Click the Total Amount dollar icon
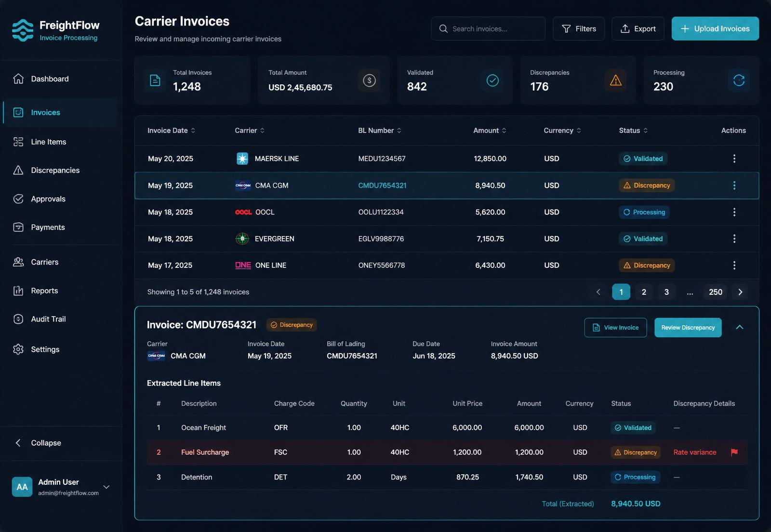This screenshot has height=532, width=771. (x=369, y=80)
